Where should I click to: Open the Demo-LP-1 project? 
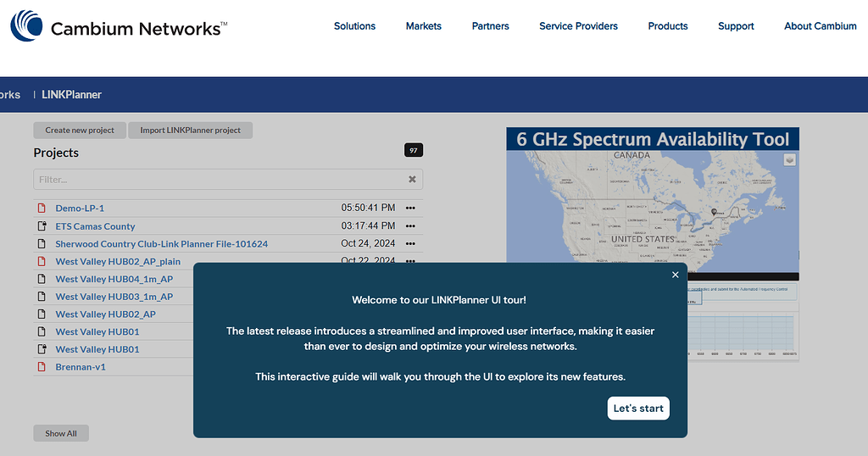[80, 208]
